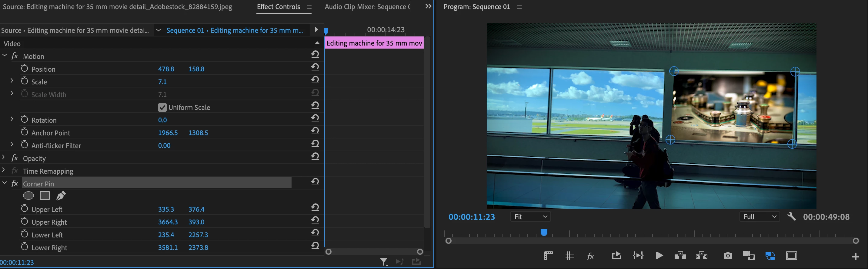Toggle animation stopwatch for Scale

click(x=24, y=81)
